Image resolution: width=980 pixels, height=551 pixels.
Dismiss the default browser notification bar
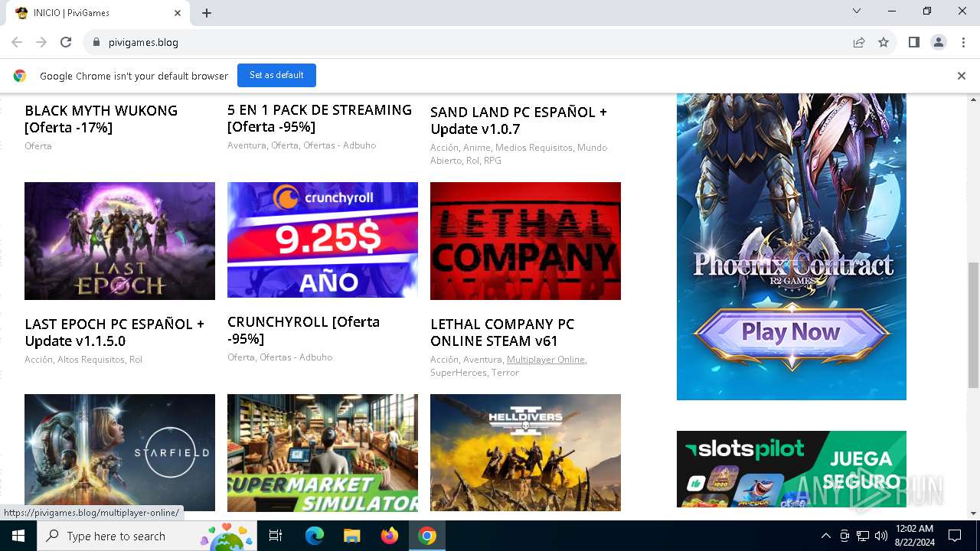coord(962,76)
